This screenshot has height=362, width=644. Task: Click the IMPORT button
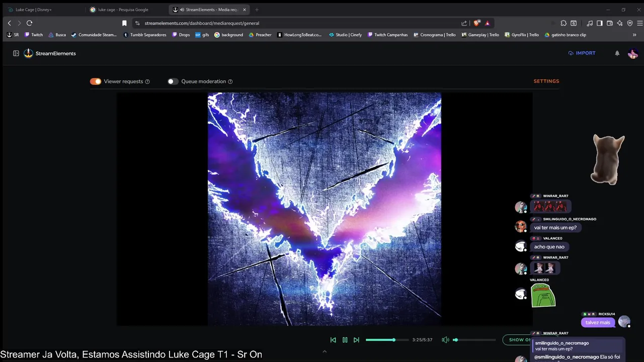coord(582,53)
